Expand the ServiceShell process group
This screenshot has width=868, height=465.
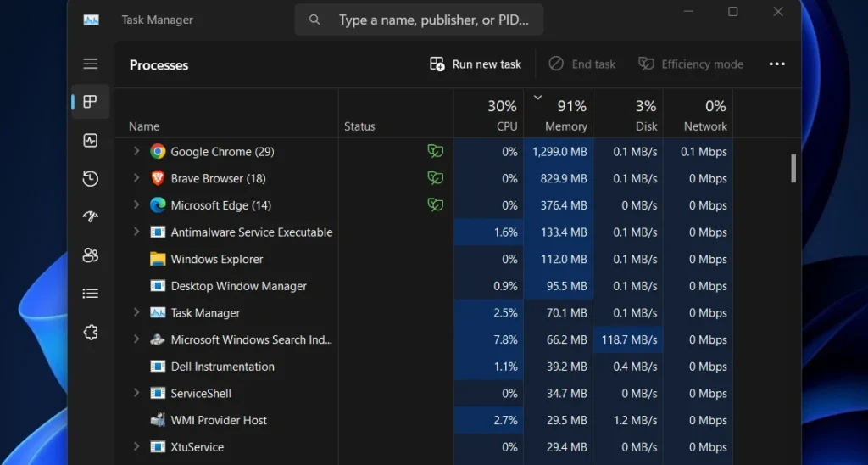(x=136, y=393)
